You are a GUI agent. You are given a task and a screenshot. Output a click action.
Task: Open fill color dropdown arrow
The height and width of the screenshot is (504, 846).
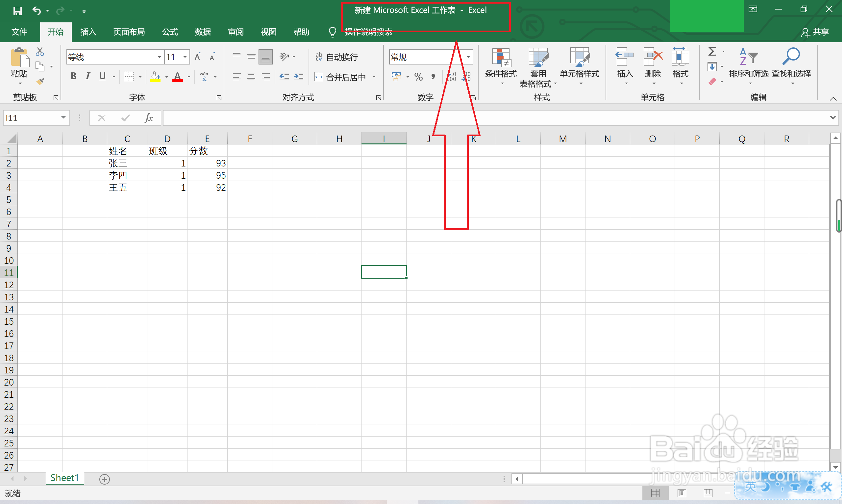(x=167, y=77)
